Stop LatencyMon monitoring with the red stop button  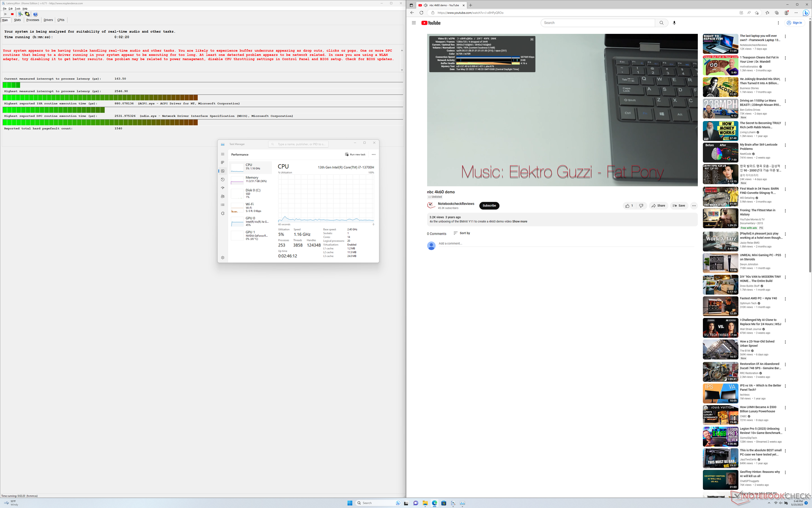point(12,14)
